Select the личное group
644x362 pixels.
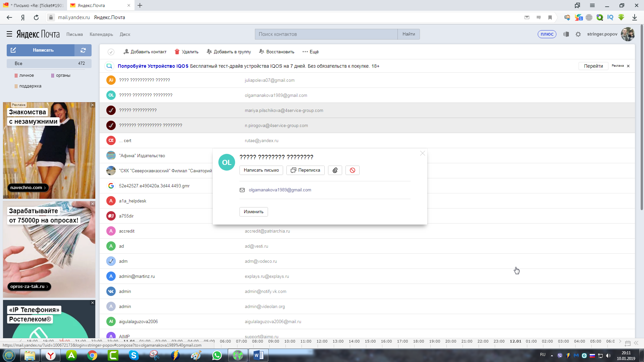point(24,75)
